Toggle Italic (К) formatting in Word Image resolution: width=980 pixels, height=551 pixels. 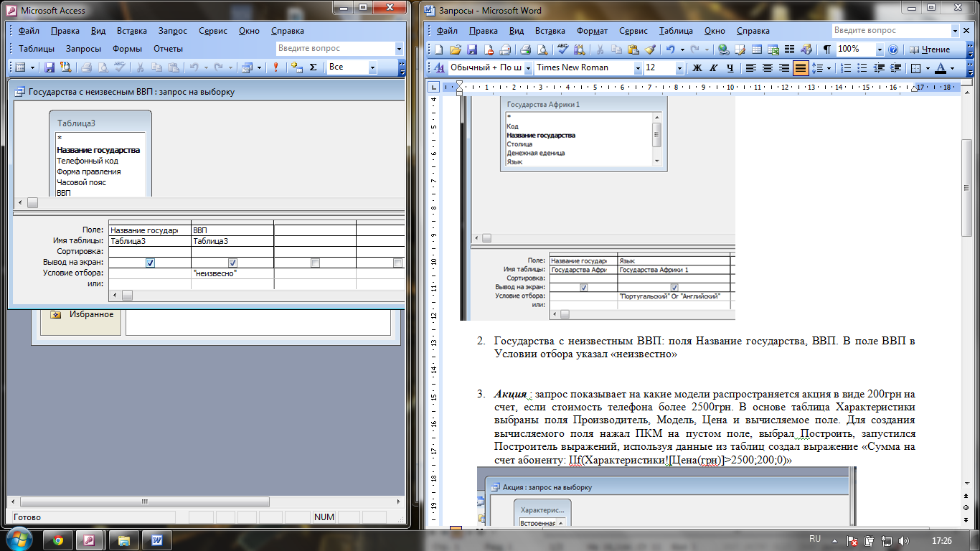(x=713, y=68)
